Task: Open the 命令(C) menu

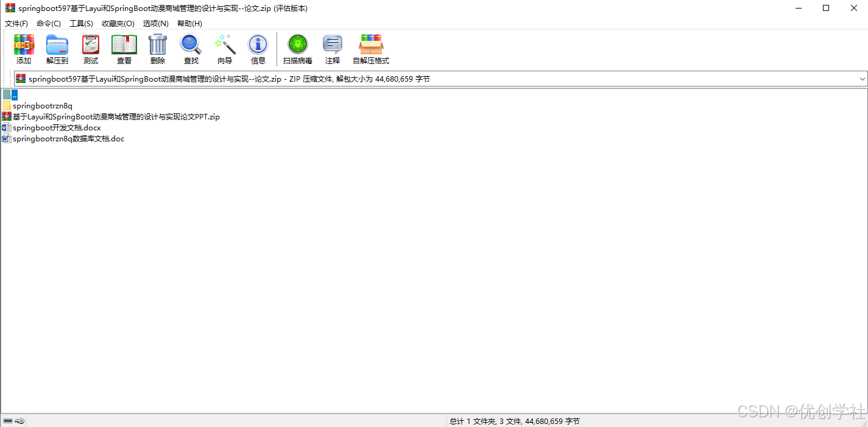Action: (x=49, y=23)
